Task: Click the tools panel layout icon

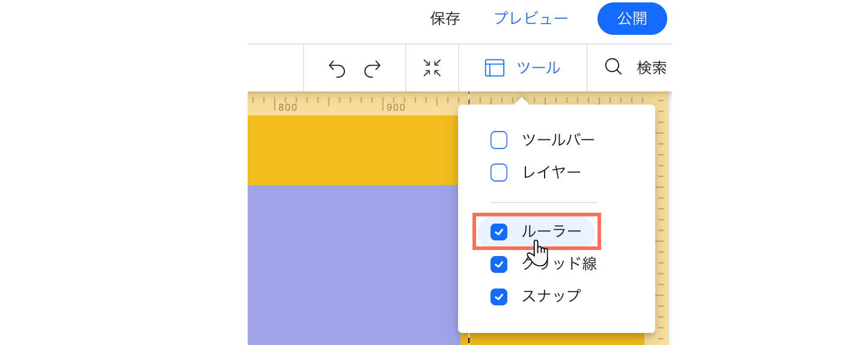Action: (494, 68)
